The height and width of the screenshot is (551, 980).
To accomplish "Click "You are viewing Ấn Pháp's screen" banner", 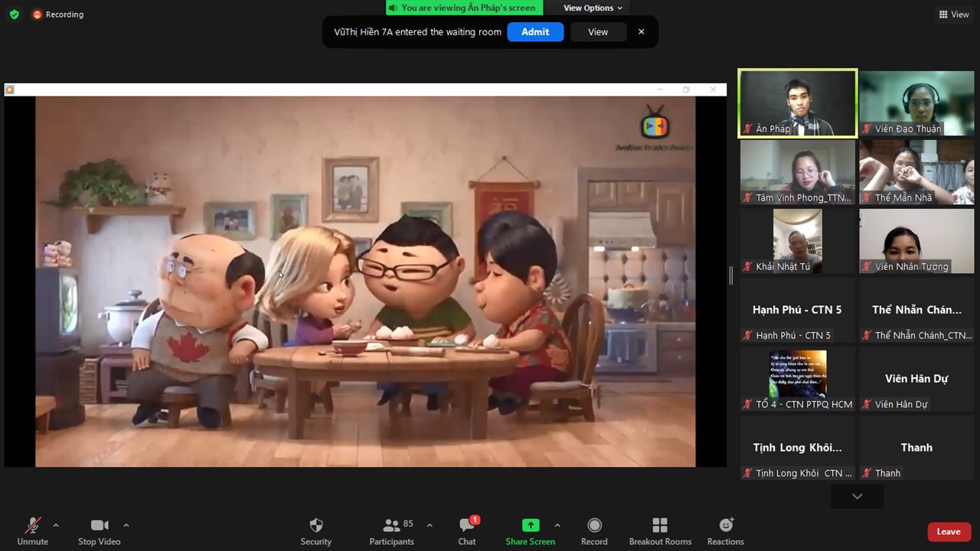I will 464,8.
